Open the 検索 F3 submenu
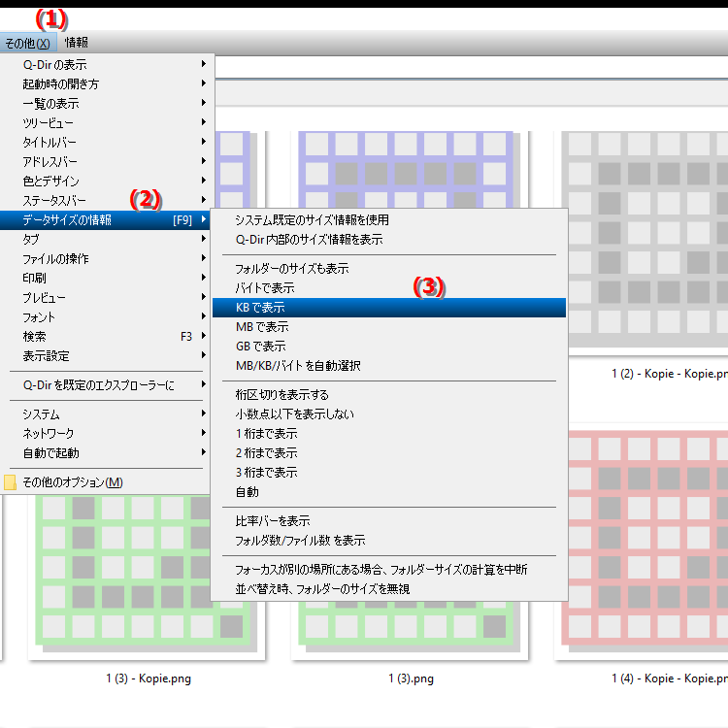Image resolution: width=728 pixels, height=728 pixels. (x=106, y=337)
